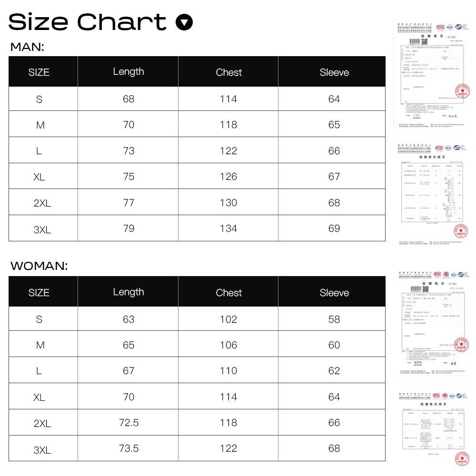Click the SIZE header in the women's table

point(39,293)
